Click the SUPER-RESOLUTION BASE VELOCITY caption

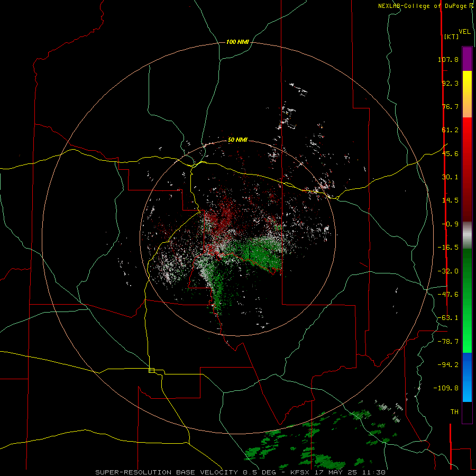tap(168, 472)
